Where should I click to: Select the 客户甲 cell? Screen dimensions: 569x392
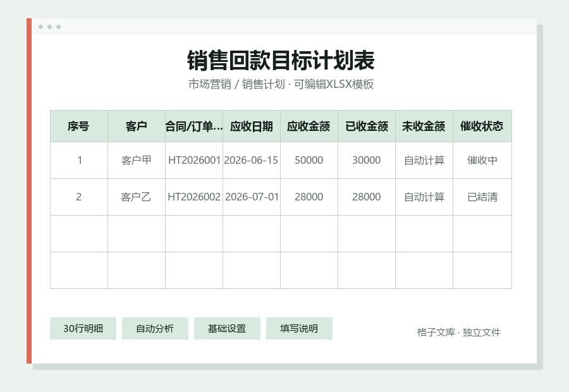(137, 160)
